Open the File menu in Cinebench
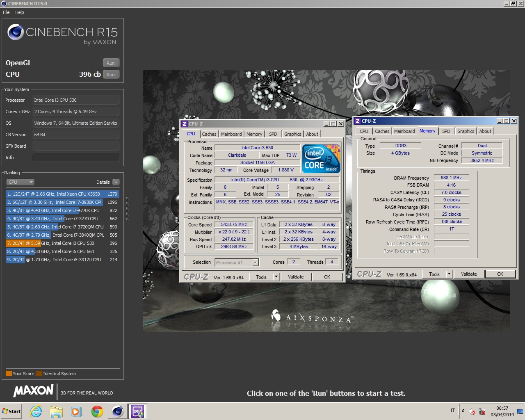 (6, 12)
